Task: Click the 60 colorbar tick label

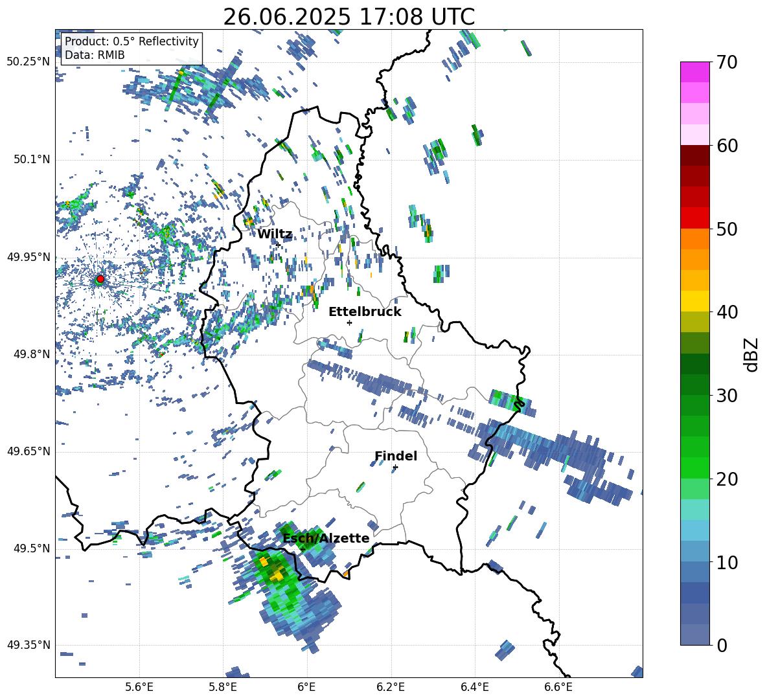Action: coord(727,146)
